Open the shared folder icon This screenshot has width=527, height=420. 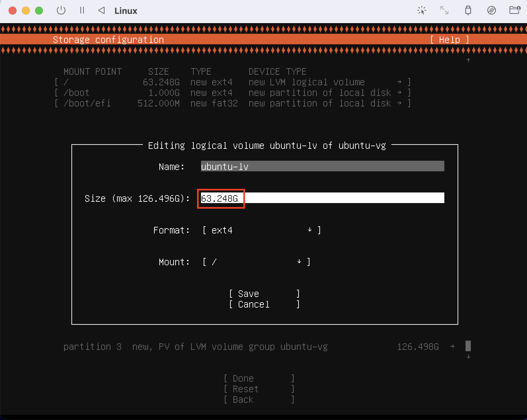515,10
